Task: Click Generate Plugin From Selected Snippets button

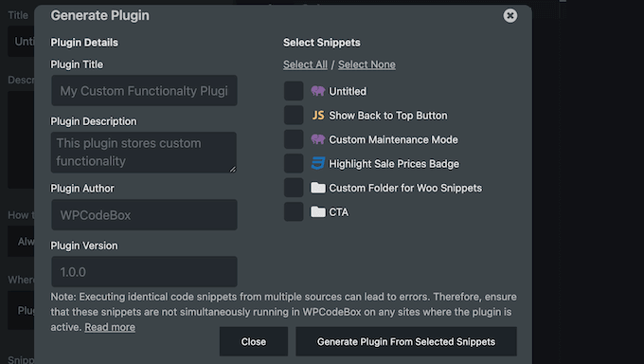Action: point(406,342)
